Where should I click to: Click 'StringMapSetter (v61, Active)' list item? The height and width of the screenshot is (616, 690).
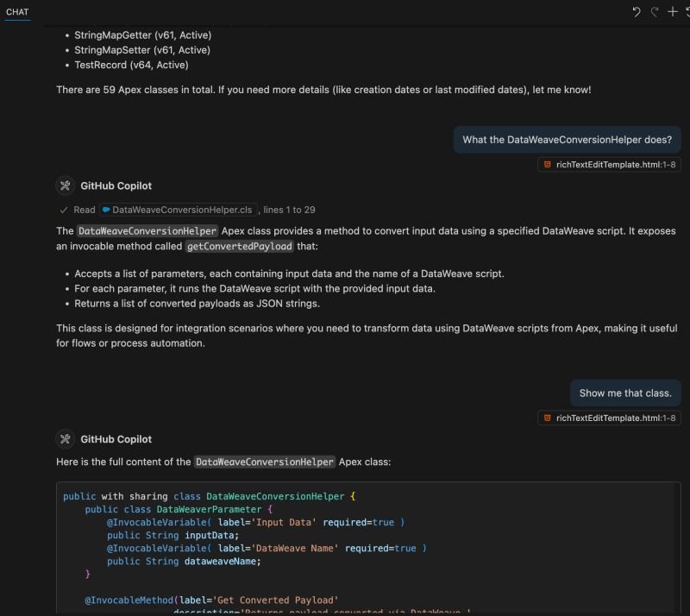[142, 50]
